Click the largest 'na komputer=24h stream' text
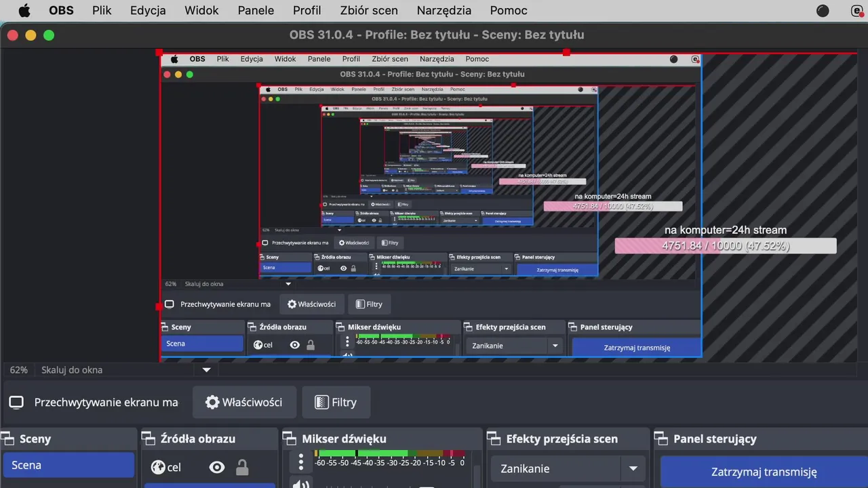Viewport: 868px width, 488px height. [726, 230]
